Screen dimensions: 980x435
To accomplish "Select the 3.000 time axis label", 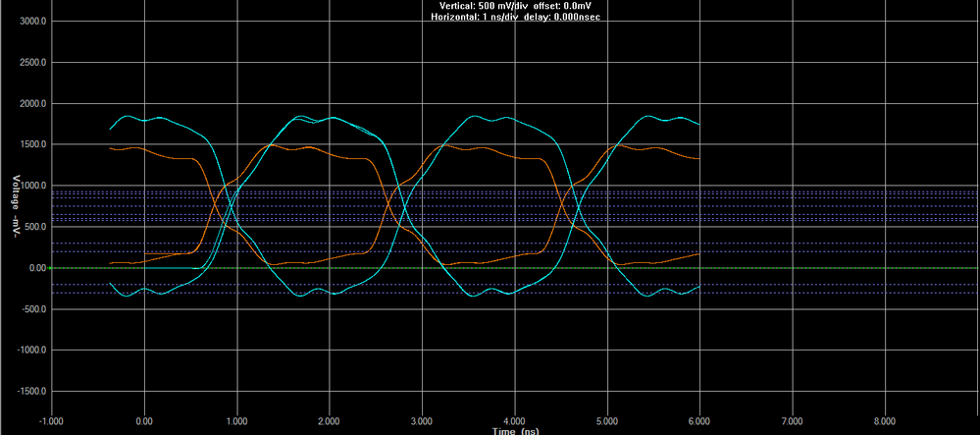I will [x=422, y=422].
